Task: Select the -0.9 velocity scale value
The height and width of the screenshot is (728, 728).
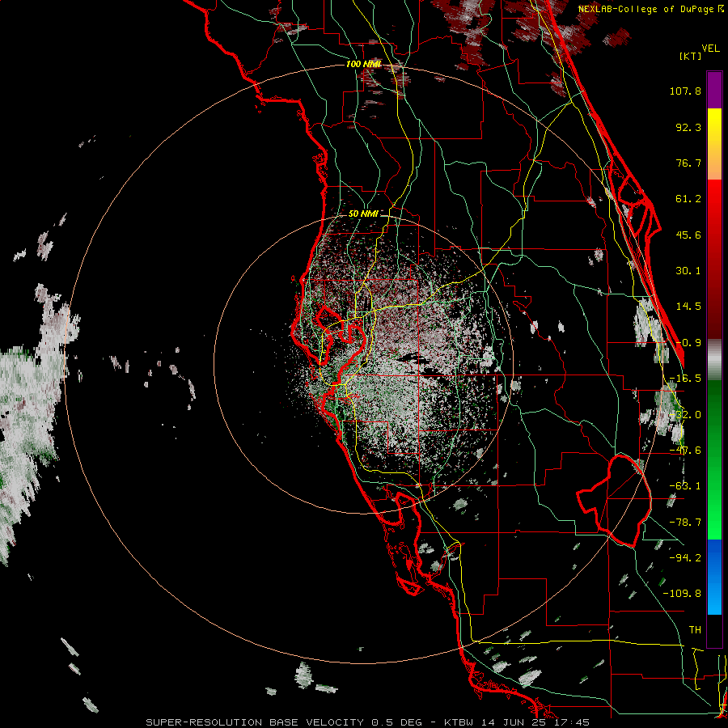Action: (688, 343)
